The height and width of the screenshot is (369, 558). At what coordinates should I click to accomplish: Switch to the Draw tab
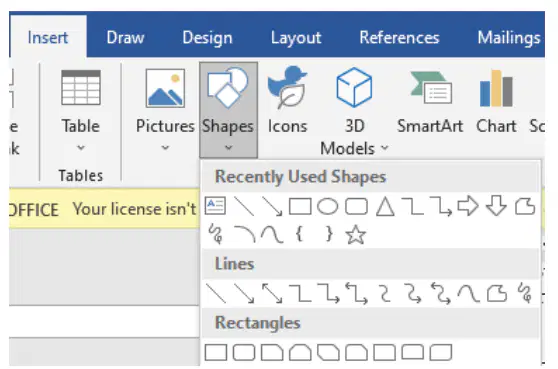[x=125, y=37]
